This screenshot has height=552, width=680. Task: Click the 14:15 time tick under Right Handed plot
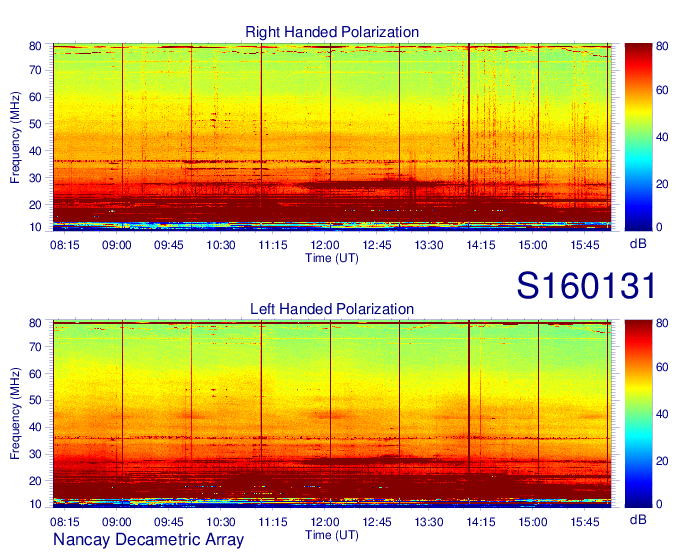(x=481, y=245)
